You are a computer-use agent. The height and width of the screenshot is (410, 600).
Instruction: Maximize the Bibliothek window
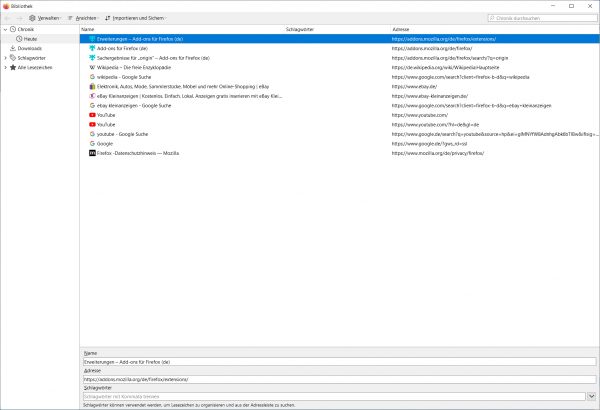[x=571, y=6]
